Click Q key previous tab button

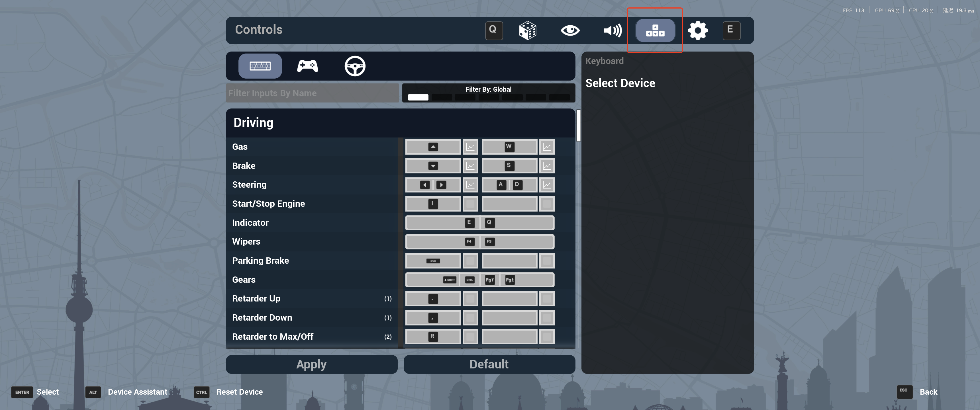494,30
